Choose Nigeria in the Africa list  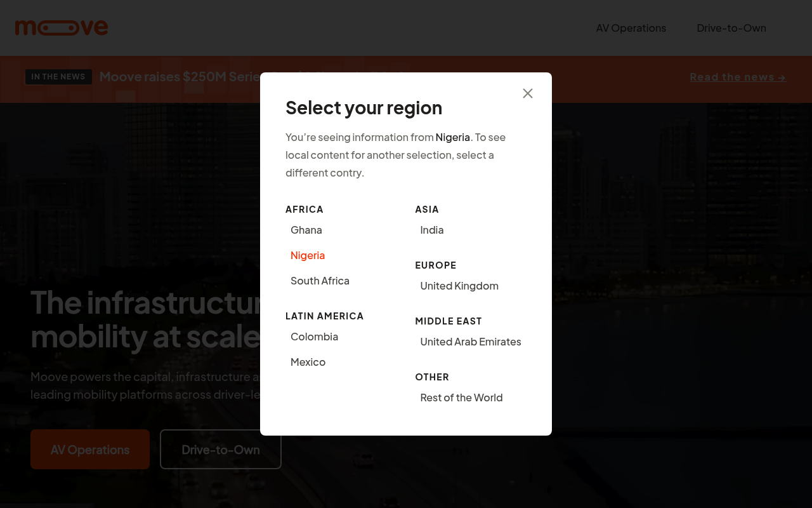click(308, 255)
